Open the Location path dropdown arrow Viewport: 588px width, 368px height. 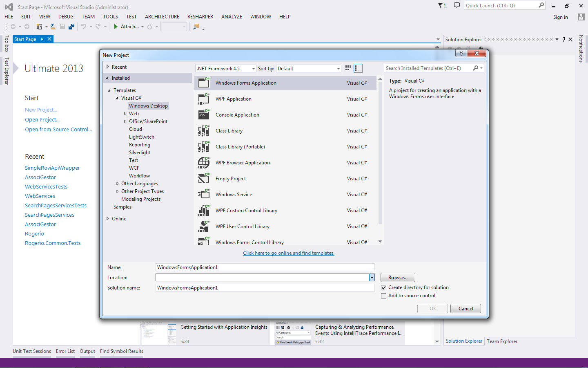(x=372, y=278)
